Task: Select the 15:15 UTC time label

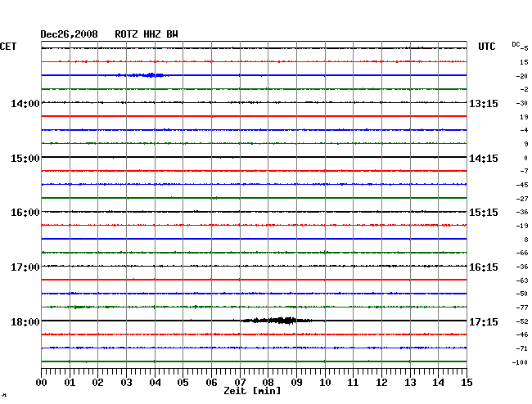Action: pos(484,213)
